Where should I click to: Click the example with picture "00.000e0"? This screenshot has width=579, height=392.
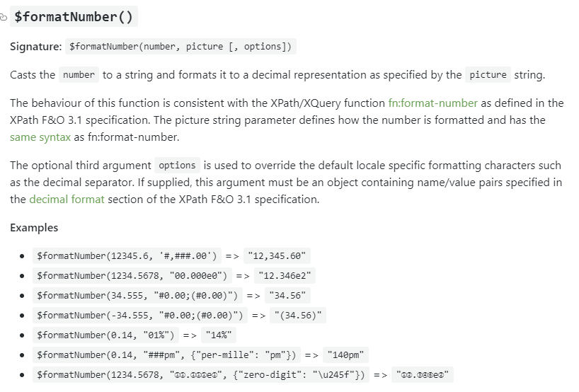(x=132, y=276)
